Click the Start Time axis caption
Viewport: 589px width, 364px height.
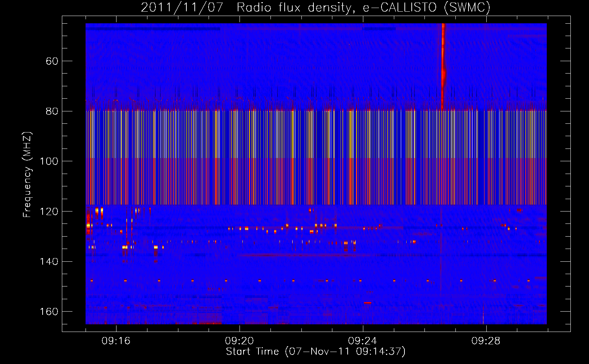[x=316, y=352]
